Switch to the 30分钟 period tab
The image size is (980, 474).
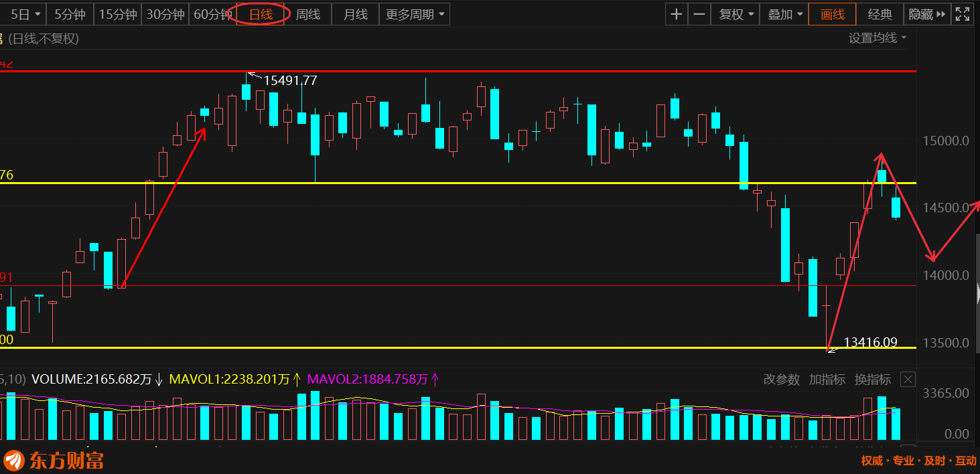click(165, 14)
